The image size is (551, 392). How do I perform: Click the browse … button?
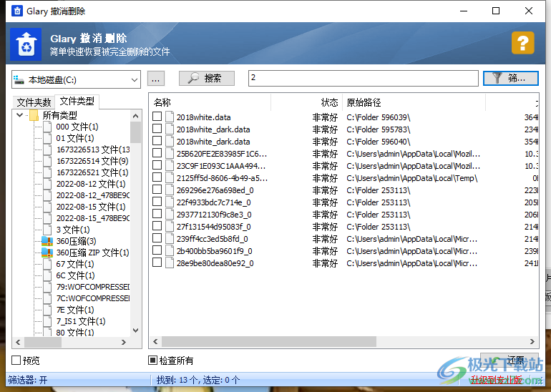pyautogui.click(x=156, y=78)
